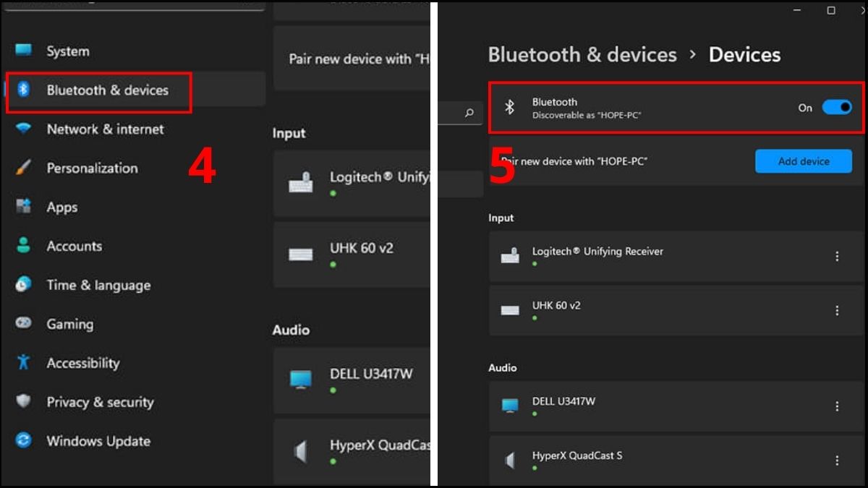The image size is (868, 488).
Task: Toggle Bluetooth discoverability for HOPE-PC
Action: [837, 106]
